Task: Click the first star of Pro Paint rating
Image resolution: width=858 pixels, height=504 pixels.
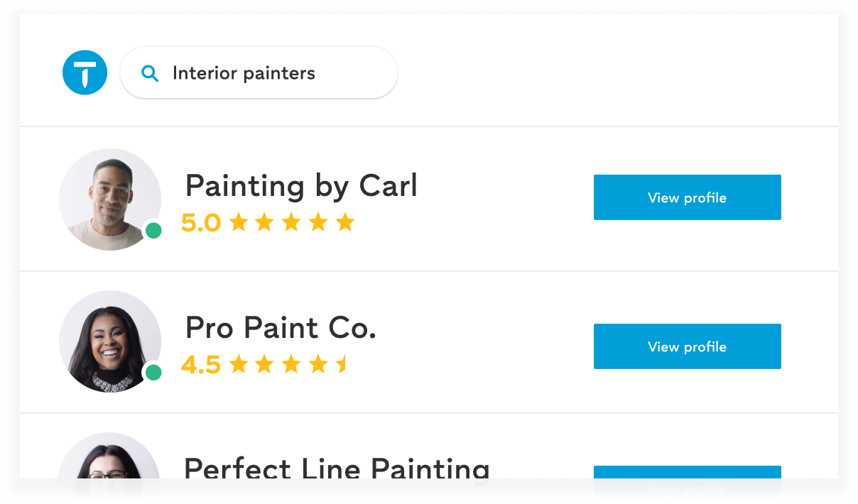Action: click(x=238, y=365)
